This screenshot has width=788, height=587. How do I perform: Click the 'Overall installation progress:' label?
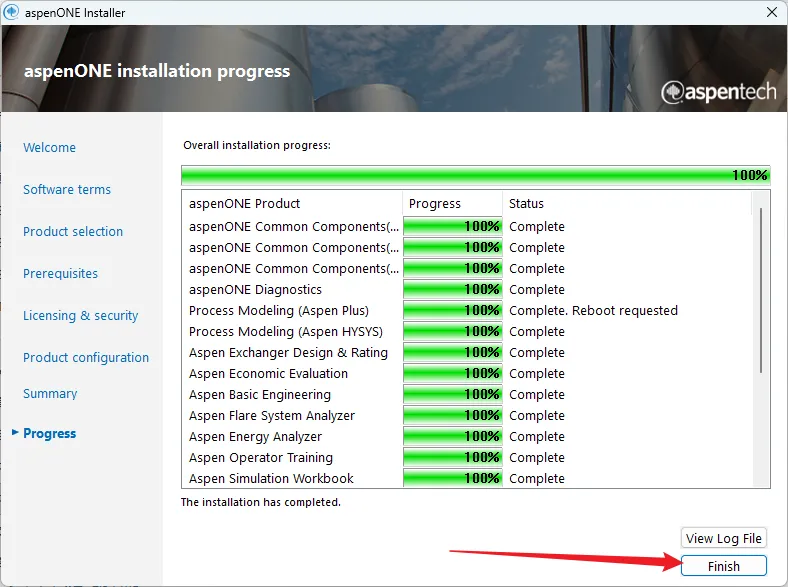(257, 145)
